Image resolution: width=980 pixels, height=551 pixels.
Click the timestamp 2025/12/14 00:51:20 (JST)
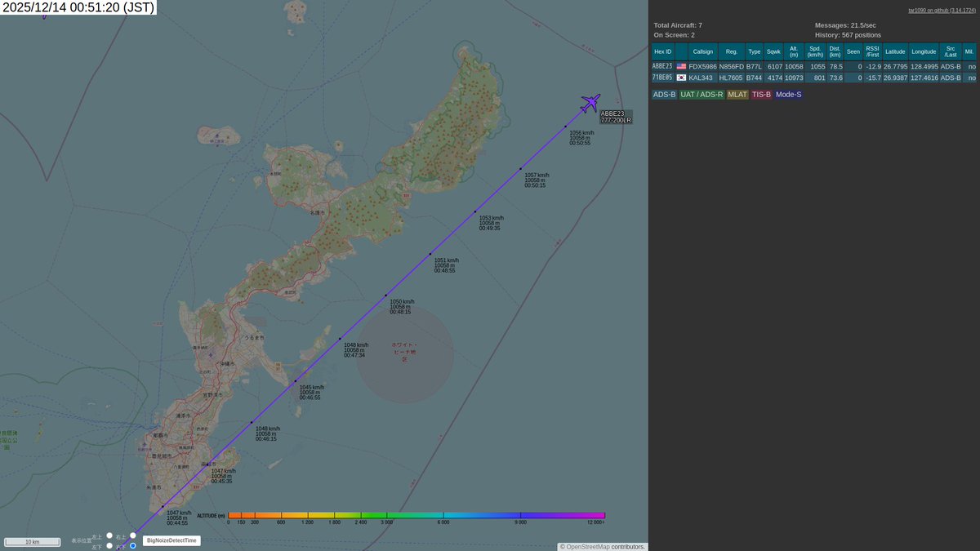(x=78, y=7)
